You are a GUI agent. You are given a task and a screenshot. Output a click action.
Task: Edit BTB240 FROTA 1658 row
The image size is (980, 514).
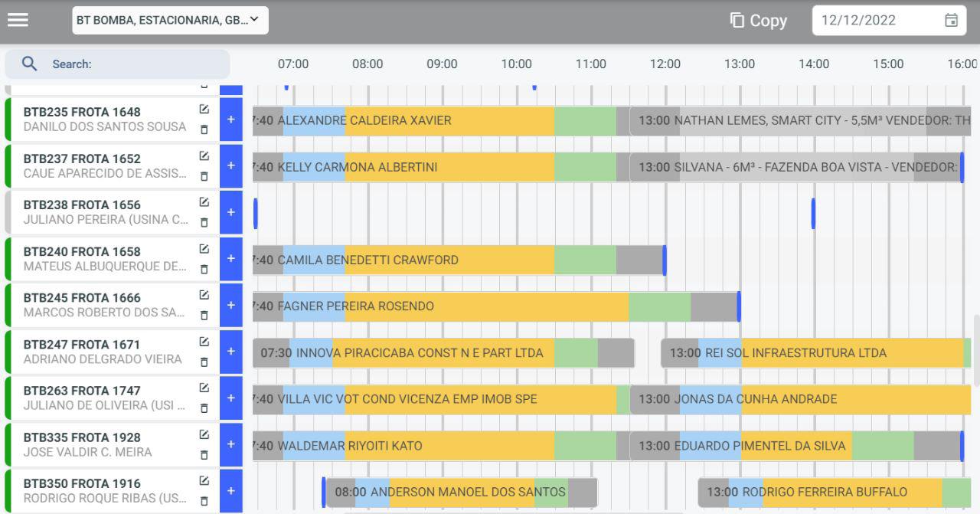pos(204,249)
